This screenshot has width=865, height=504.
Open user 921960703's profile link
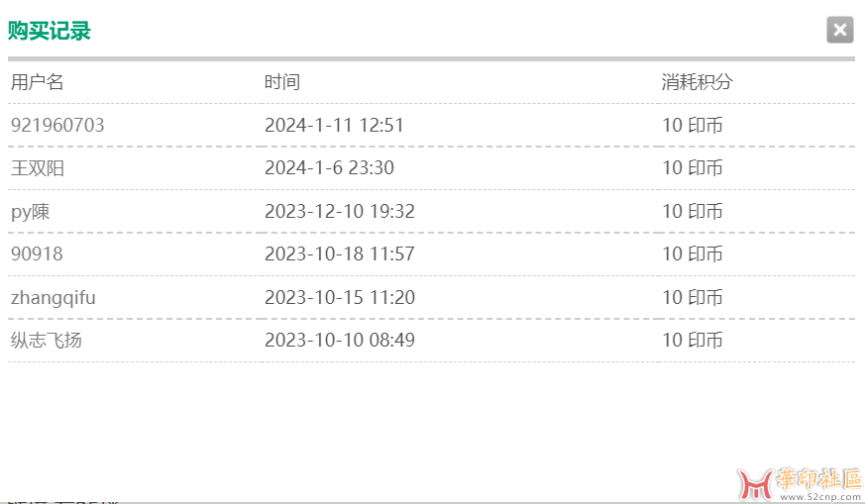pos(57,126)
